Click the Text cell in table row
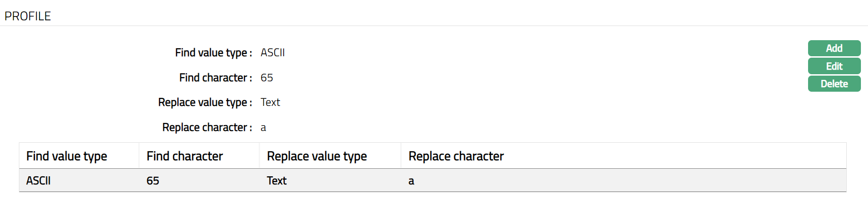 [277, 181]
